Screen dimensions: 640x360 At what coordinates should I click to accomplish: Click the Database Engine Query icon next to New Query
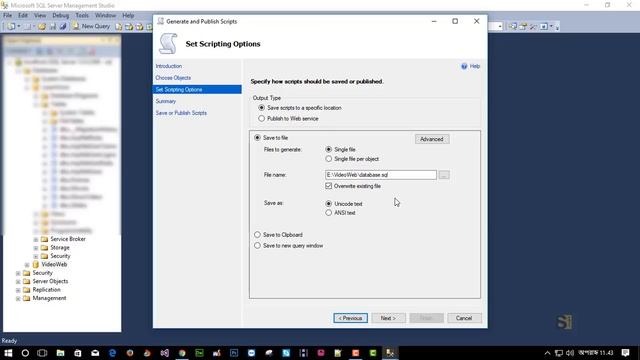click(x=118, y=27)
